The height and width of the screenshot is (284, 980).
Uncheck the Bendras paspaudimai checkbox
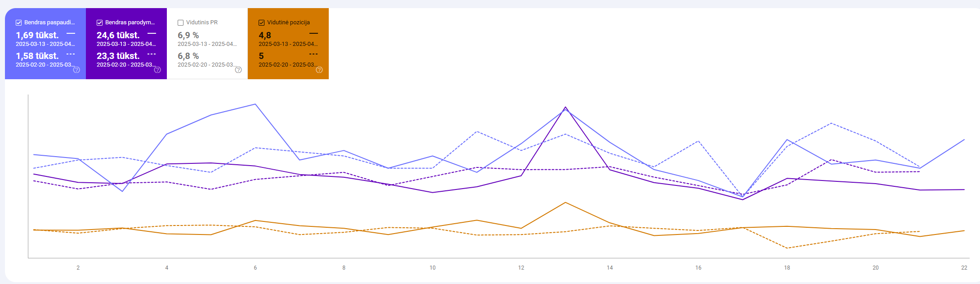[x=19, y=23]
